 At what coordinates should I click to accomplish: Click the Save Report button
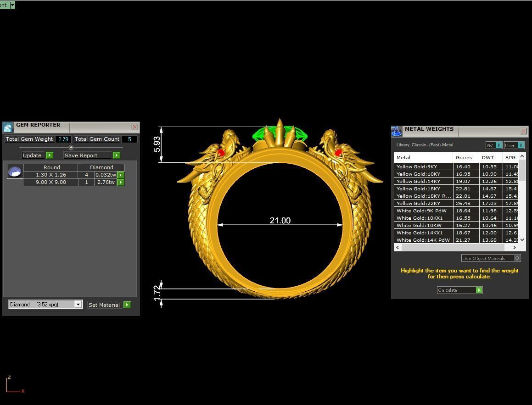(88, 155)
